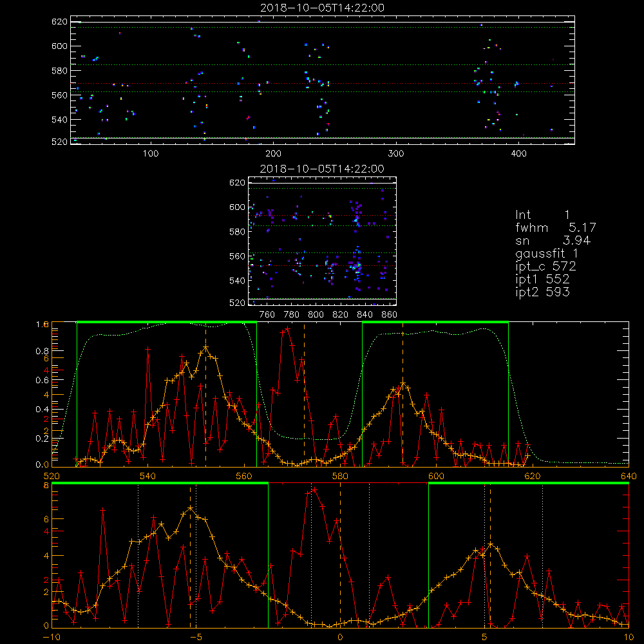Click the 'ipt2 593' value
This screenshot has height=644, width=644.
point(542,292)
